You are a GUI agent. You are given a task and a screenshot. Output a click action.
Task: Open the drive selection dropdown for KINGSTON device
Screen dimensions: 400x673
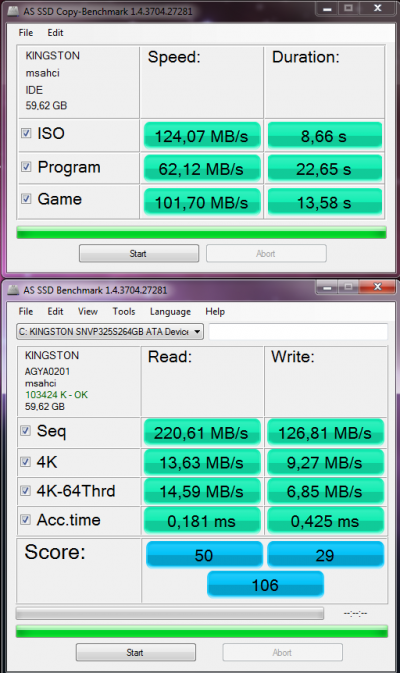[x=110, y=332]
